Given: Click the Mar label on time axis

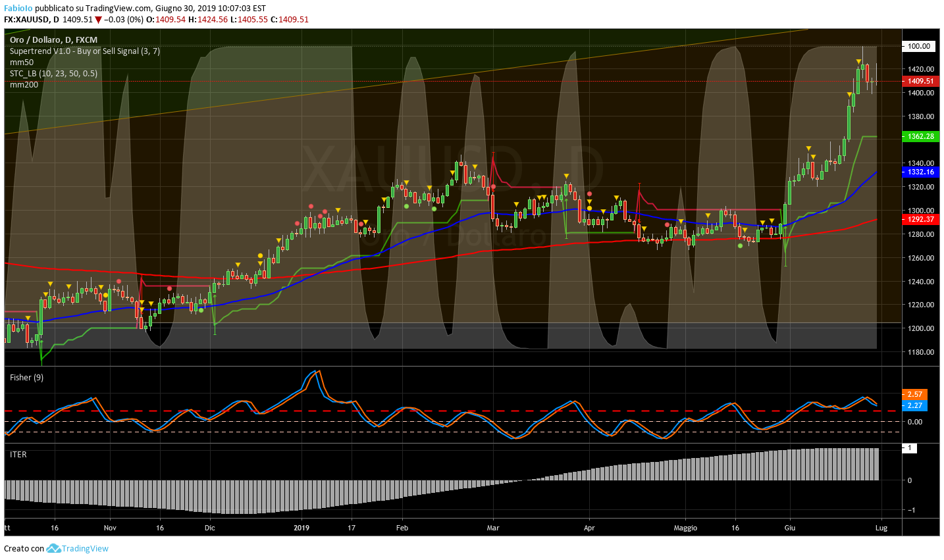Looking at the screenshot, I should pyautogui.click(x=493, y=528).
